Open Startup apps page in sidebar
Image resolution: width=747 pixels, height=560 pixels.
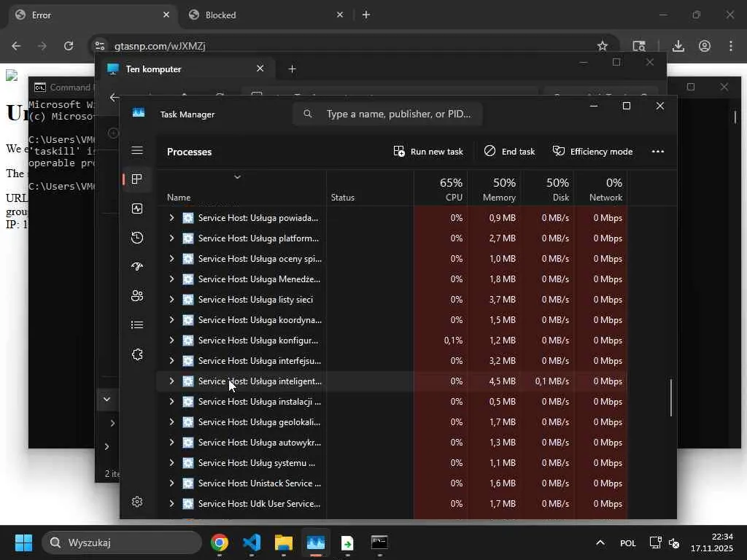(x=136, y=267)
